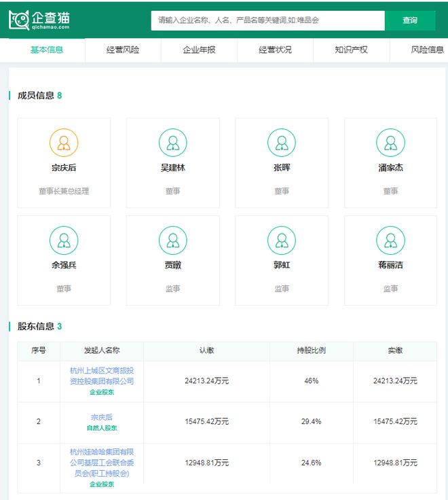
Task: Click the 发起人名称 column header
Action: (102, 351)
